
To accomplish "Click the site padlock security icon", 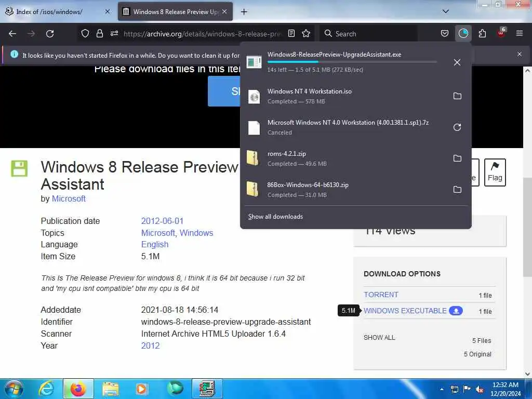I will (x=99, y=34).
